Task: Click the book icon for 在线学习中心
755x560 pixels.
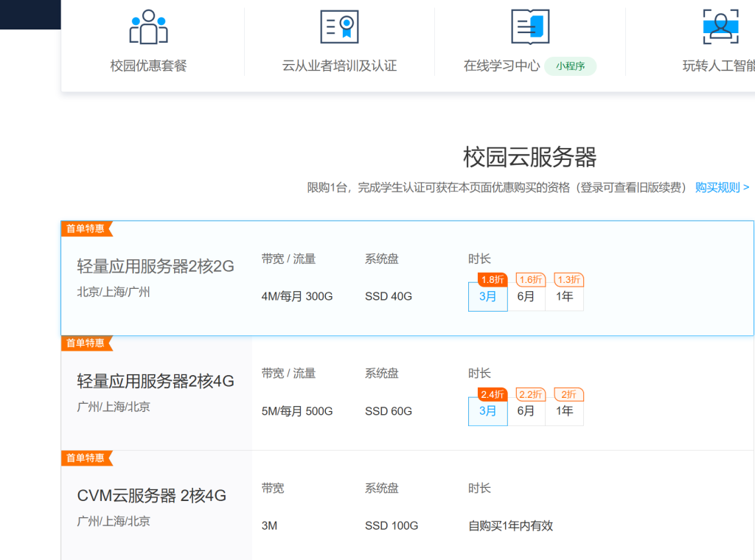Action: 529,27
